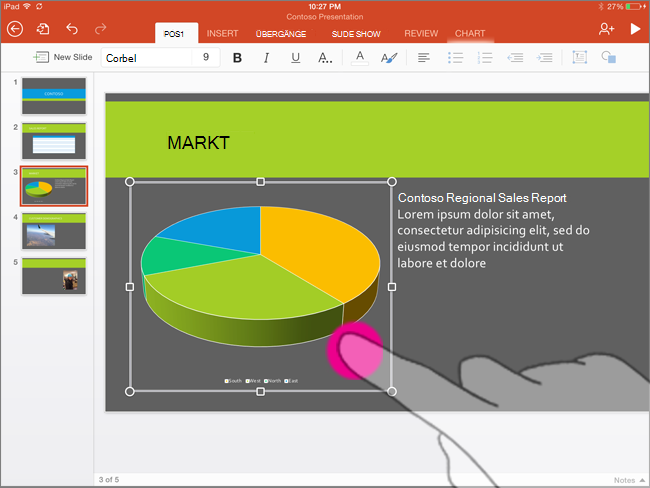Undo the last action
Image resolution: width=650 pixels, height=488 pixels.
pos(72,29)
